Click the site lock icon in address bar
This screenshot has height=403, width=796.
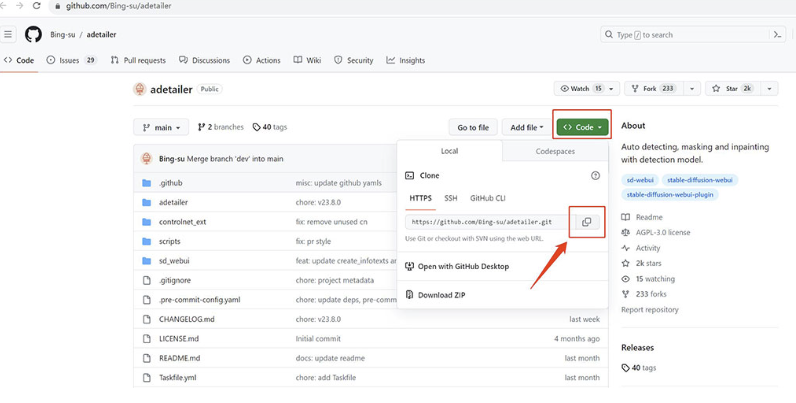[x=57, y=7]
